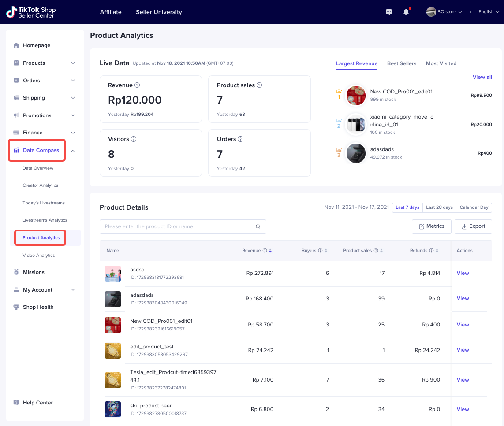Click the Export button

click(x=473, y=226)
